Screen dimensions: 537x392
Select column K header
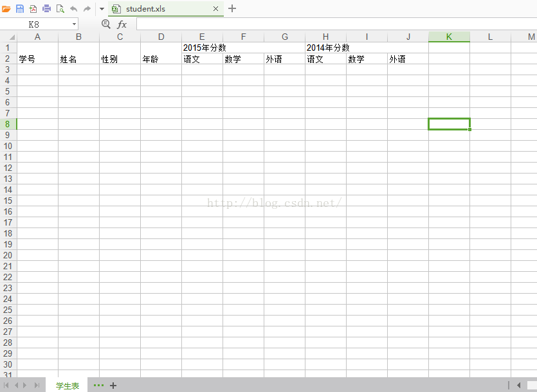point(449,37)
